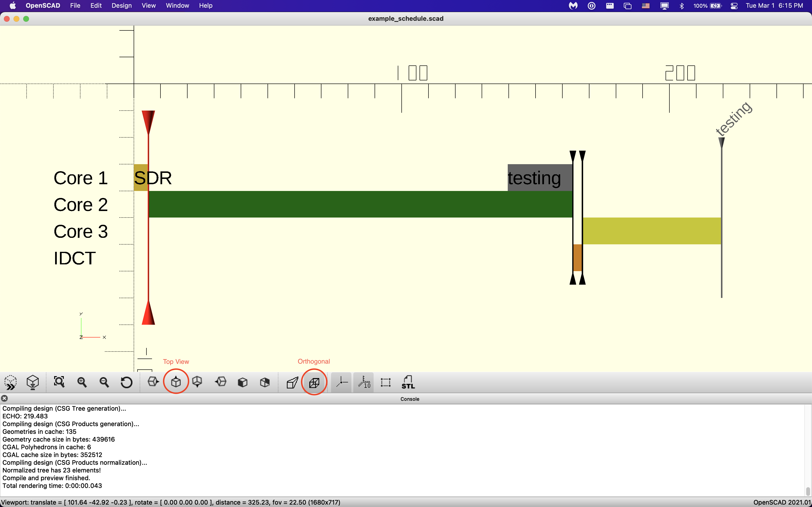The width and height of the screenshot is (812, 507).
Task: Open the Window menu
Action: [x=177, y=6]
